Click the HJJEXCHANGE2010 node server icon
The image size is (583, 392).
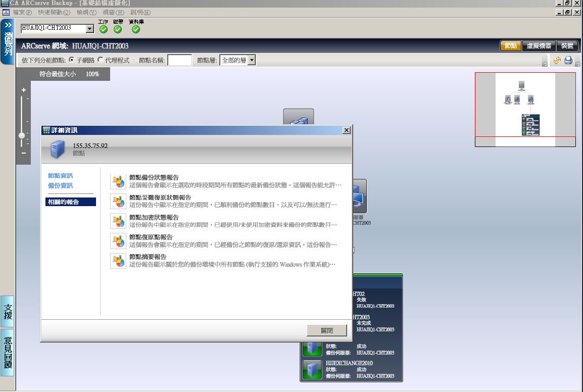pyautogui.click(x=312, y=369)
